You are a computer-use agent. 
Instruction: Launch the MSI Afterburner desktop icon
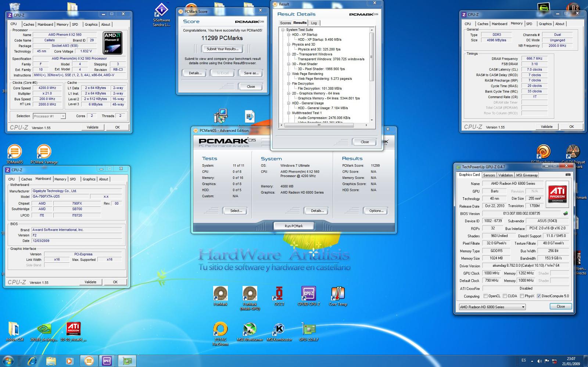[x=250, y=332]
